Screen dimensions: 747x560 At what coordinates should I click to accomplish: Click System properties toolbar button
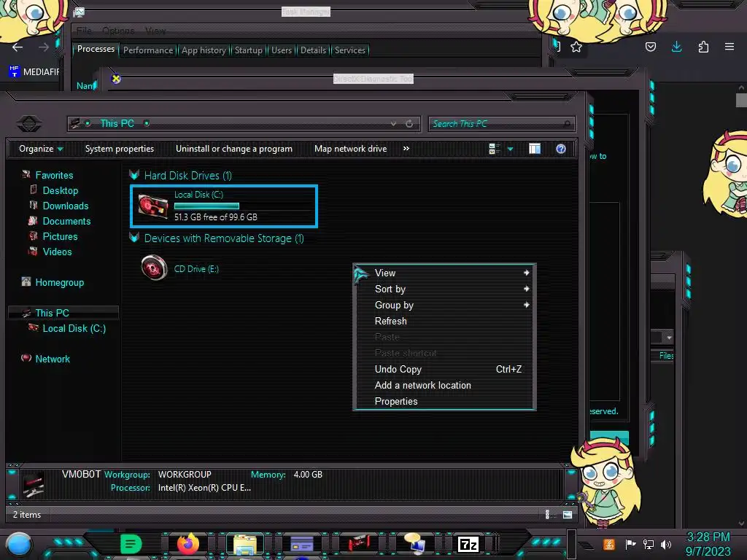(x=120, y=149)
